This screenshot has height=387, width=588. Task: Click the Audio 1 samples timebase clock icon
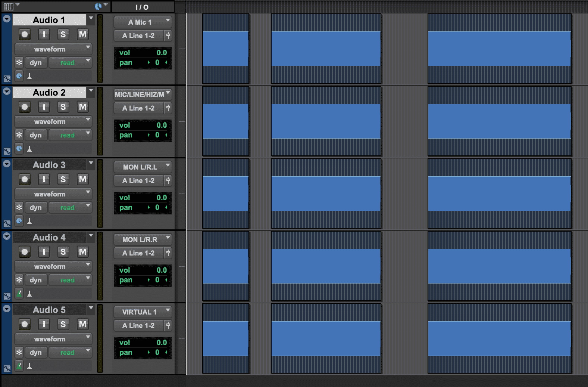coord(19,76)
